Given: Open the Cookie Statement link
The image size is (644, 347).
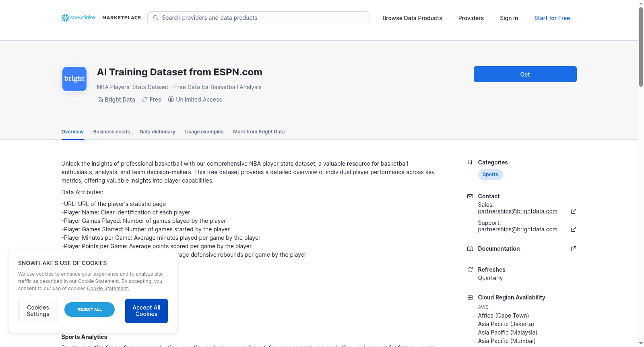Looking at the screenshot, I should [x=108, y=289].
